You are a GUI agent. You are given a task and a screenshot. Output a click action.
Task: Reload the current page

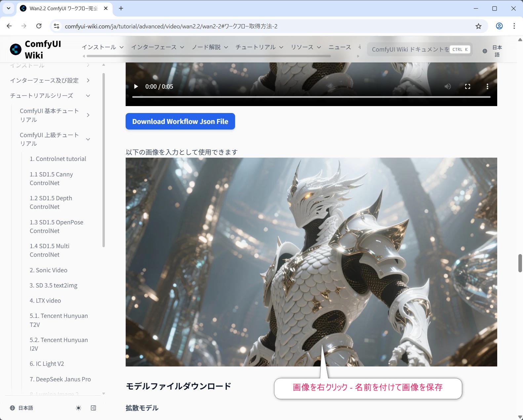tap(39, 26)
